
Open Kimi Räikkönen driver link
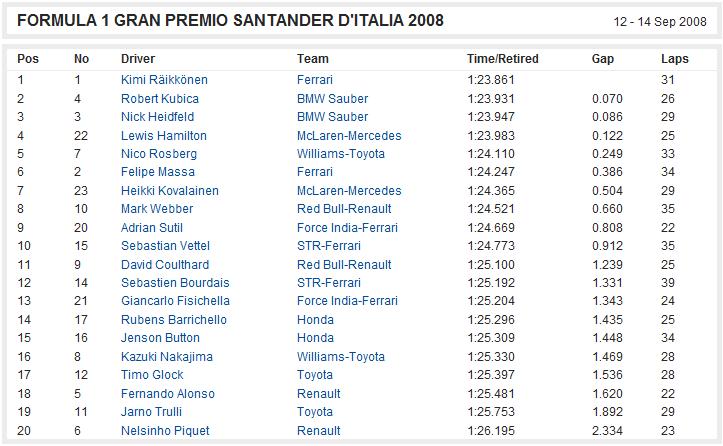[164, 80]
